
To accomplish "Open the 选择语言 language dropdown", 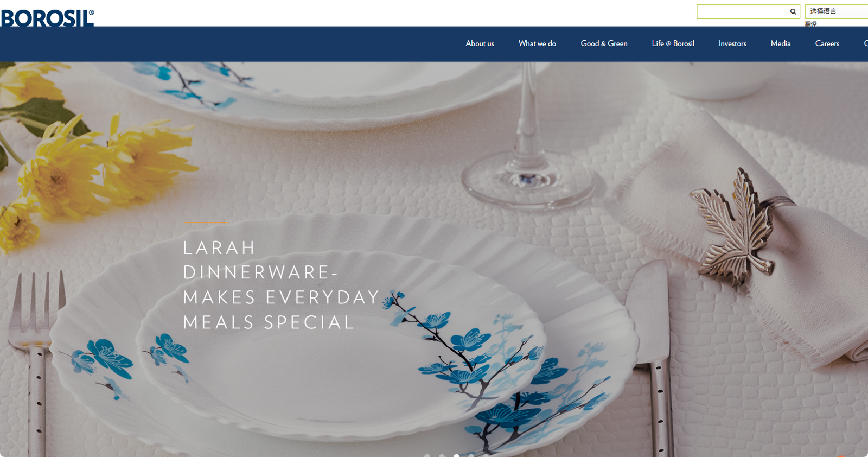I will coord(837,11).
